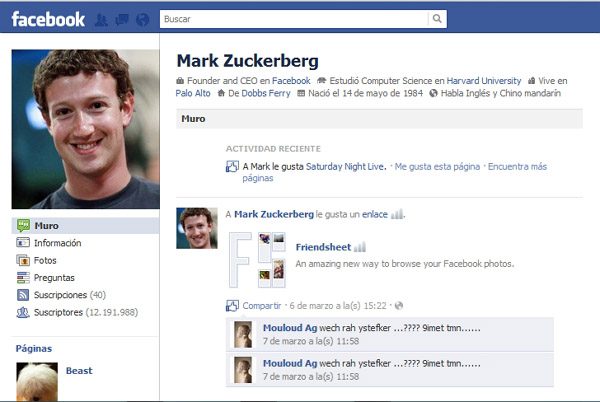This screenshot has height=402, width=600.
Task: Open the Beast page thumbnail
Action: click(x=37, y=381)
